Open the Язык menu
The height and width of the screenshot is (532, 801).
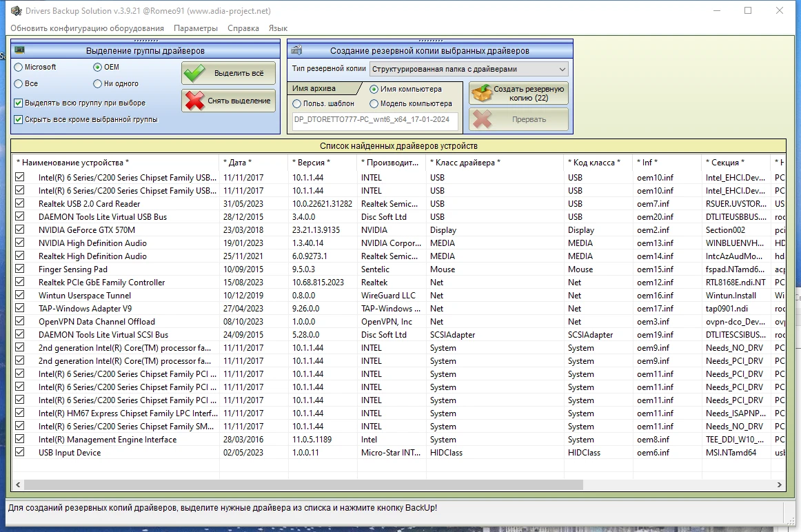point(278,28)
